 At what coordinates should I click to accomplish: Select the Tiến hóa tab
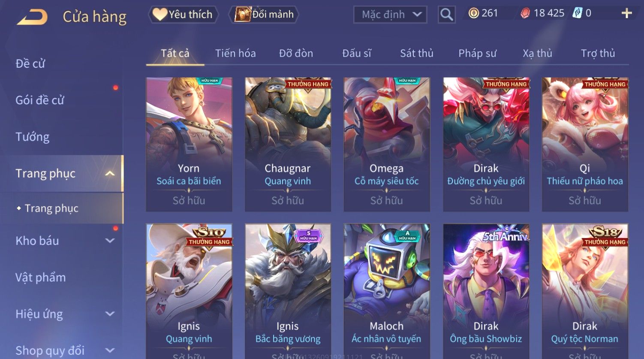pos(235,53)
